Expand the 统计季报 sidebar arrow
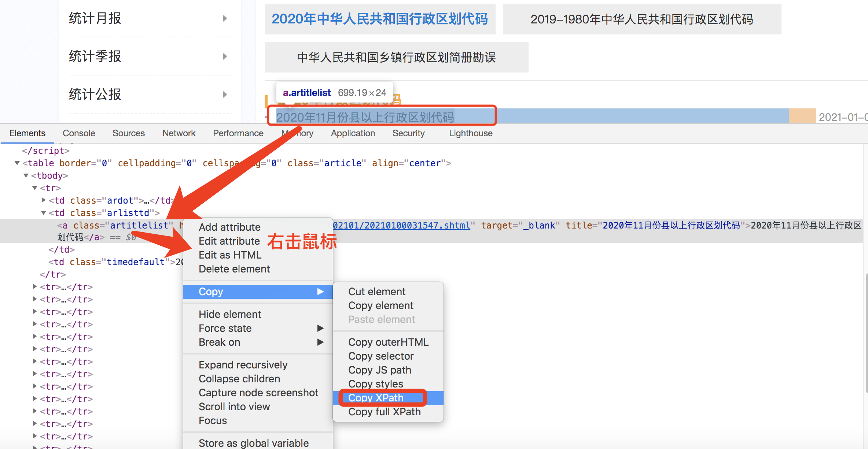The image size is (868, 449). click(225, 56)
